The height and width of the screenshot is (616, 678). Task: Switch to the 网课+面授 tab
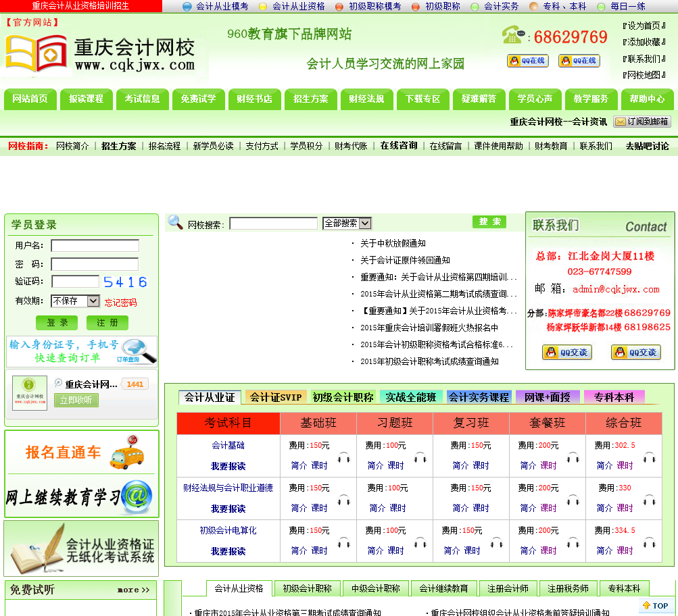548,397
